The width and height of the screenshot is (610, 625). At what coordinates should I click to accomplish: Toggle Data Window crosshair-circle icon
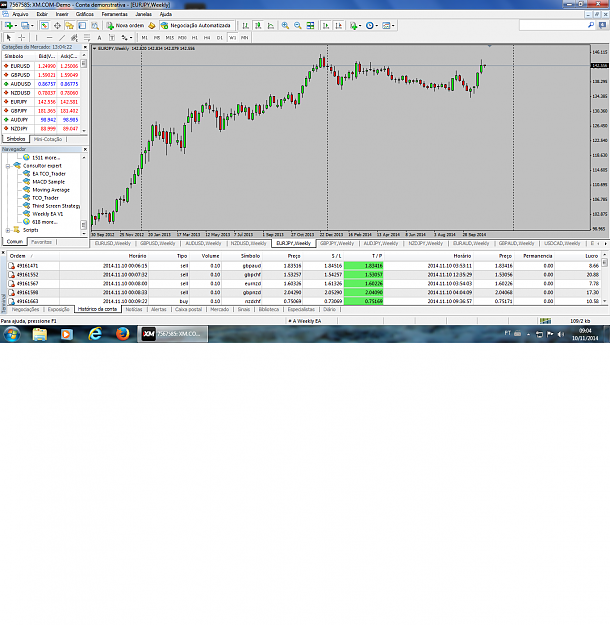pyautogui.click(x=57, y=26)
